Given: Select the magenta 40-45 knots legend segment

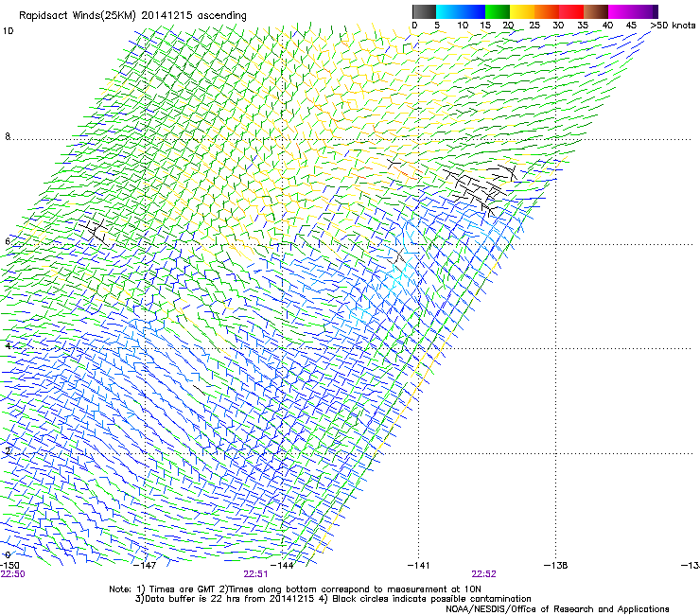Looking at the screenshot, I should tap(621, 11).
